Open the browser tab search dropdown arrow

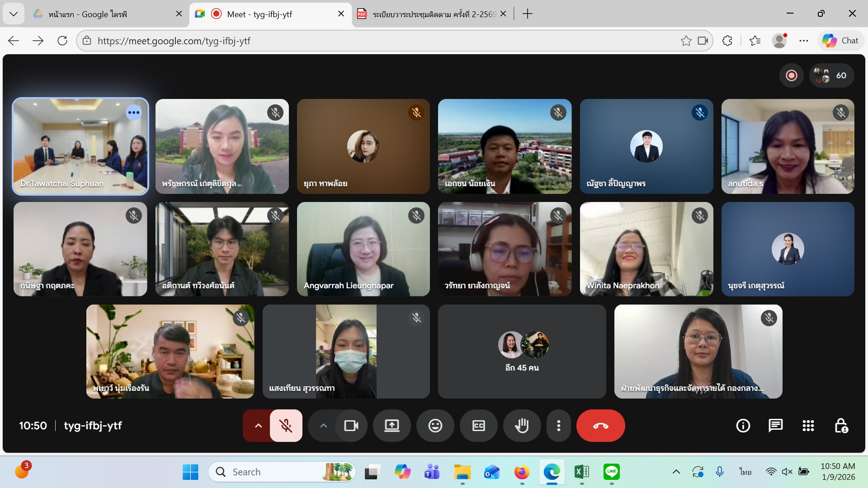coord(14,14)
